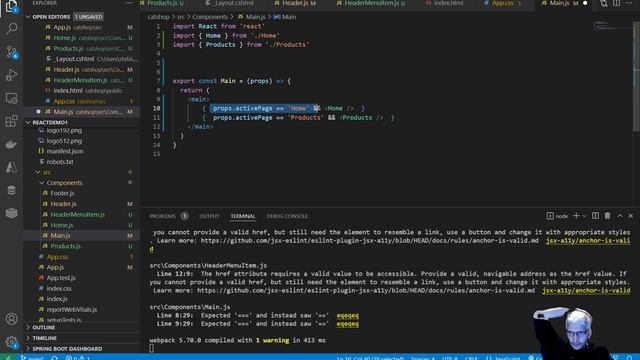Viewport: 640px width, 360px height.
Task: Select the Terminal panel tab
Action: (242, 216)
